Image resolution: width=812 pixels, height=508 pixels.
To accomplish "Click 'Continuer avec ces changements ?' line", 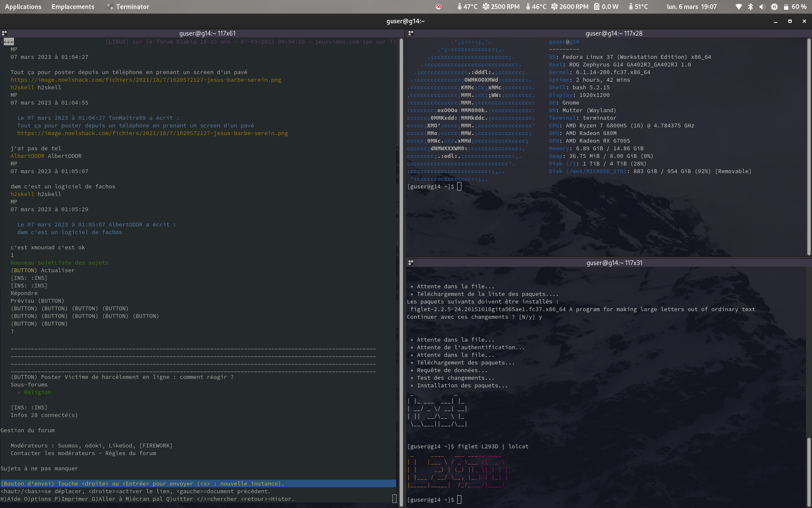I will click(x=475, y=317).
